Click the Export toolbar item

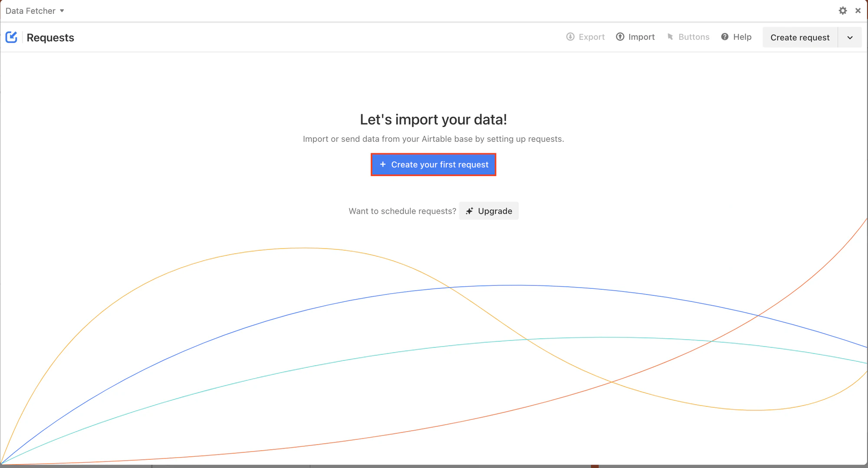(x=585, y=37)
